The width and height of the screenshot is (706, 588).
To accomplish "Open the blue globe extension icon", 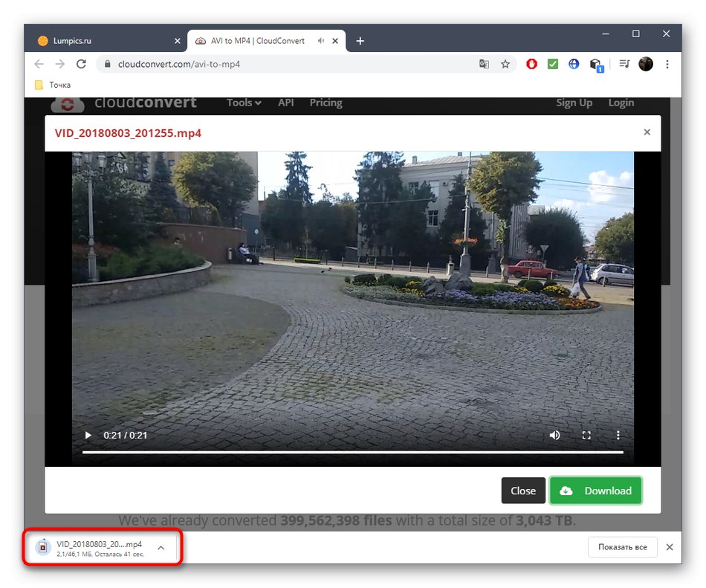I will [574, 64].
